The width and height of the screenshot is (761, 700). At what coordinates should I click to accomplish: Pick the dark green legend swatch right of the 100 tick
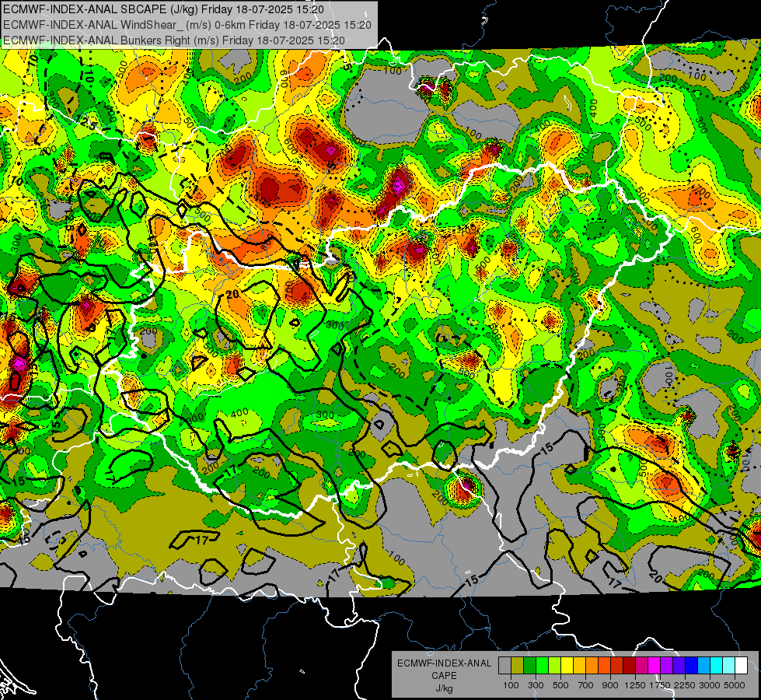pos(529,665)
